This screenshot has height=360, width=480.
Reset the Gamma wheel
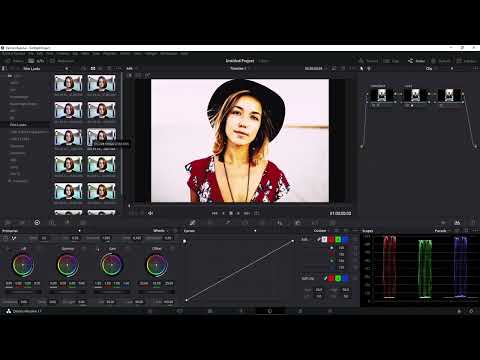tap(84, 249)
